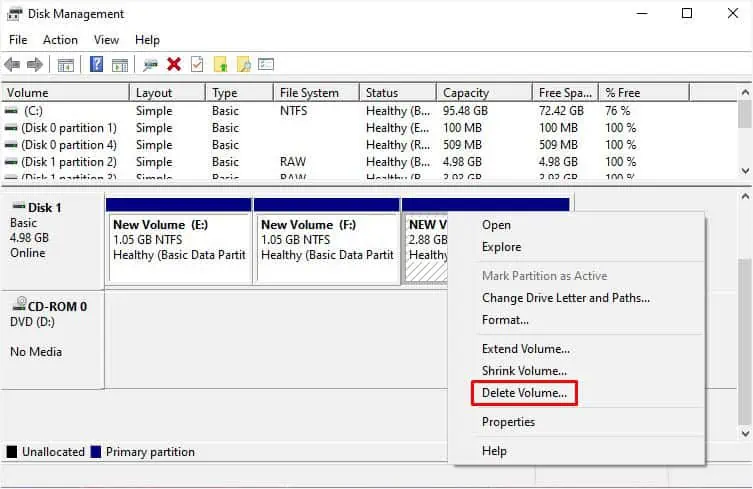This screenshot has width=753, height=489.
Task: Click the settings list view toolbar icon
Action: pyautogui.click(x=266, y=64)
